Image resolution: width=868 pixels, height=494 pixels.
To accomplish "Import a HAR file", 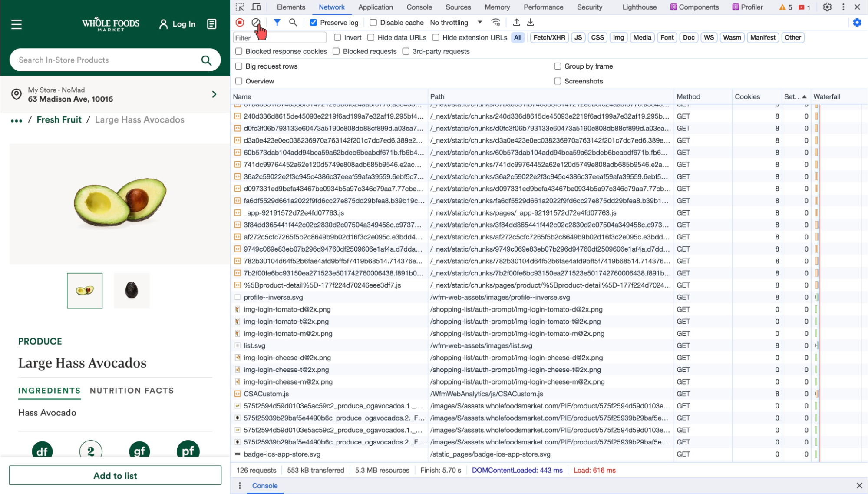I will pyautogui.click(x=516, y=22).
